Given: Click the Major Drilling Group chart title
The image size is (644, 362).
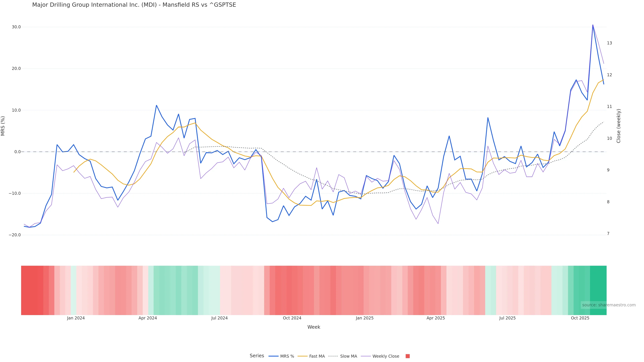Looking at the screenshot, I should click(x=134, y=5).
